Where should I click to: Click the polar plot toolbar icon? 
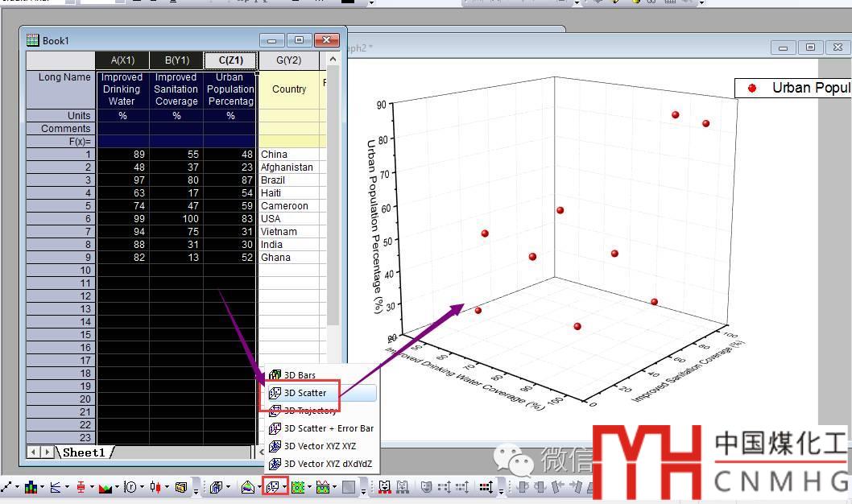tap(130, 487)
